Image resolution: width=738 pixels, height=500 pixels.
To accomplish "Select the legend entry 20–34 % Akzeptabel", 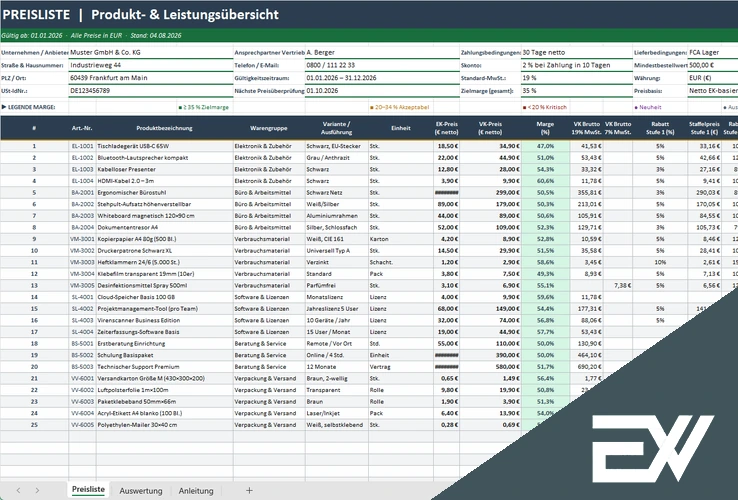I will coord(400,107).
